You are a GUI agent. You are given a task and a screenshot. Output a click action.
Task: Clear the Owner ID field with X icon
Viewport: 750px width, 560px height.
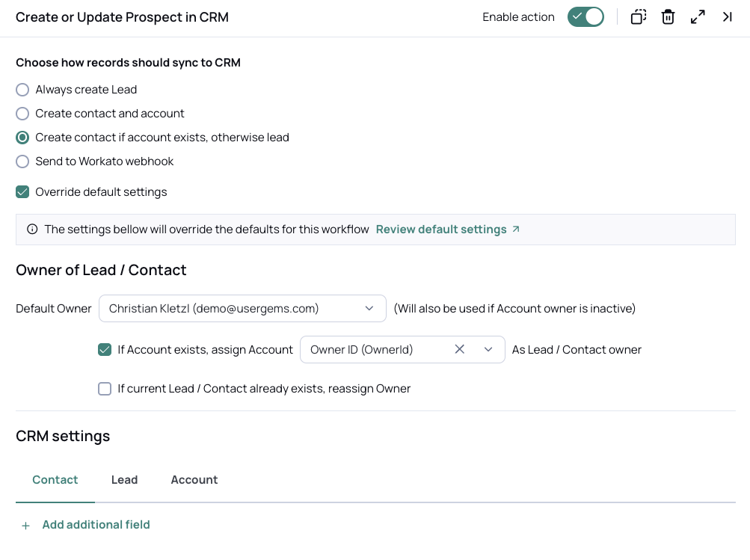[x=460, y=349]
